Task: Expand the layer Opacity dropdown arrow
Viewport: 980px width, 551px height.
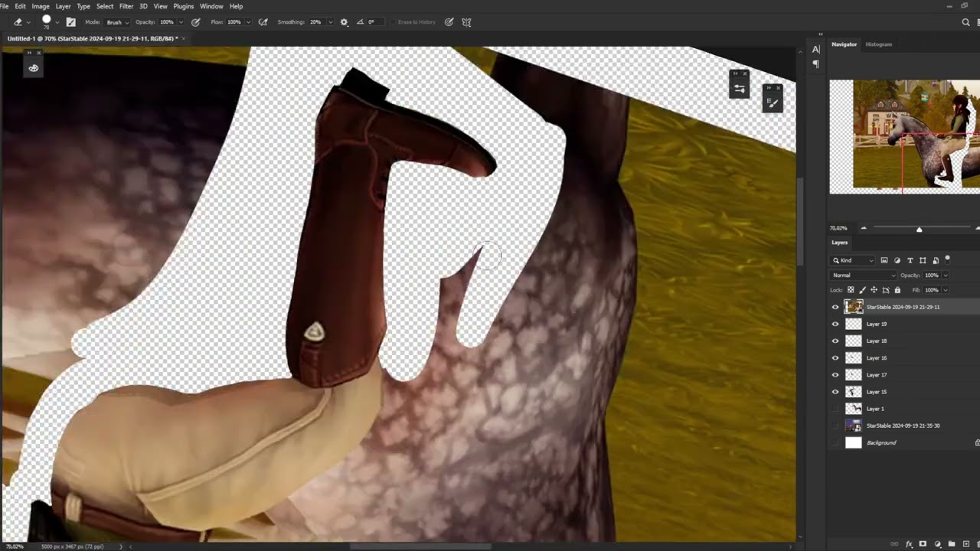Action: coord(946,275)
